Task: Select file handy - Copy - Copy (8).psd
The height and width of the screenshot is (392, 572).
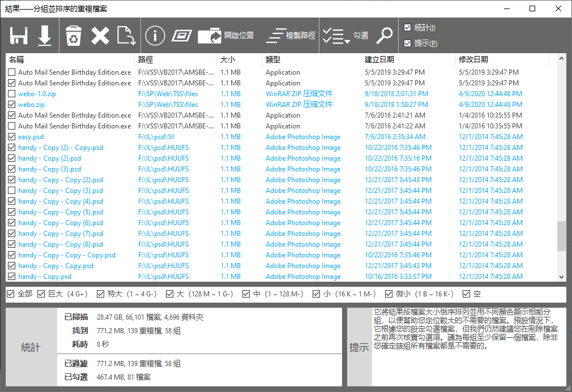Action: [x=61, y=244]
